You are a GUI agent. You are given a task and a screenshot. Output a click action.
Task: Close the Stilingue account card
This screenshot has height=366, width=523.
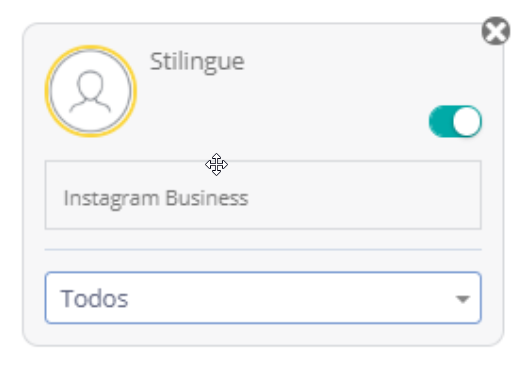point(496,31)
